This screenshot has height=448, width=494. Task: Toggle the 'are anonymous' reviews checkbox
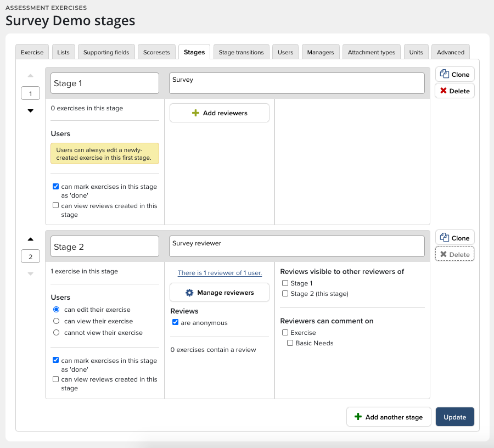[175, 322]
